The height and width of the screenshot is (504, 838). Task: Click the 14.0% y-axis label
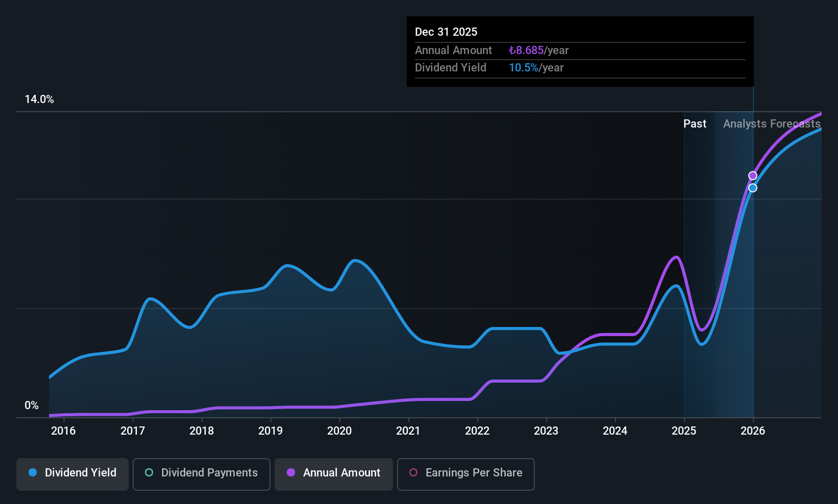point(39,99)
